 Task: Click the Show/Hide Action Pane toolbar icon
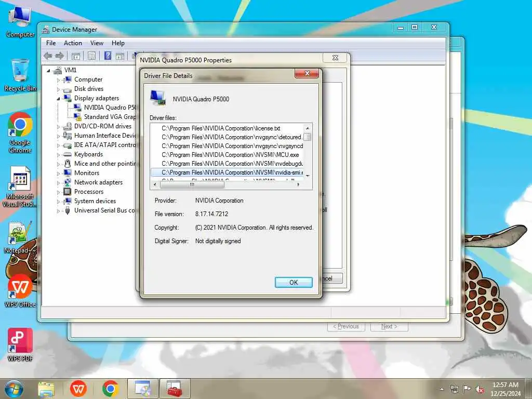click(x=120, y=56)
